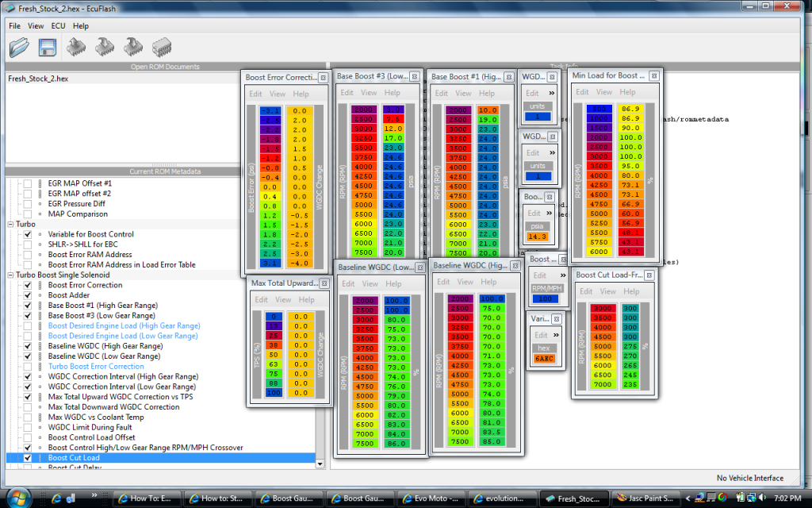Screen dimensions: 812x508
Task: Select Boost Desired Engine Load (Low Gear Range)
Action: [x=123, y=336]
